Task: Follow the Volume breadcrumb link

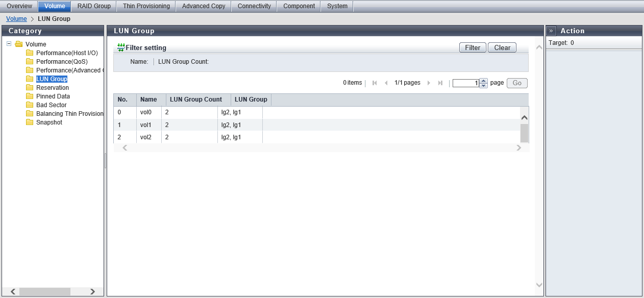Action: coord(16,19)
